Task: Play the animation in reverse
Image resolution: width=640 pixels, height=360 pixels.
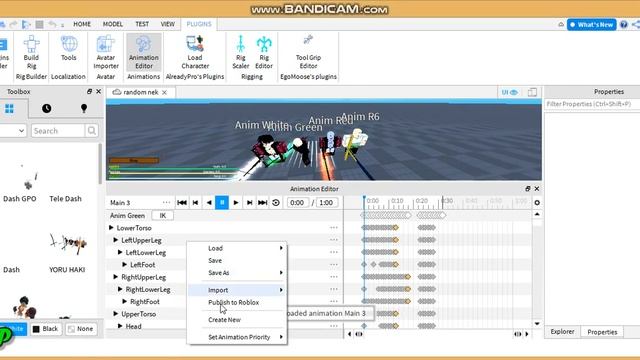Action: click(209, 202)
